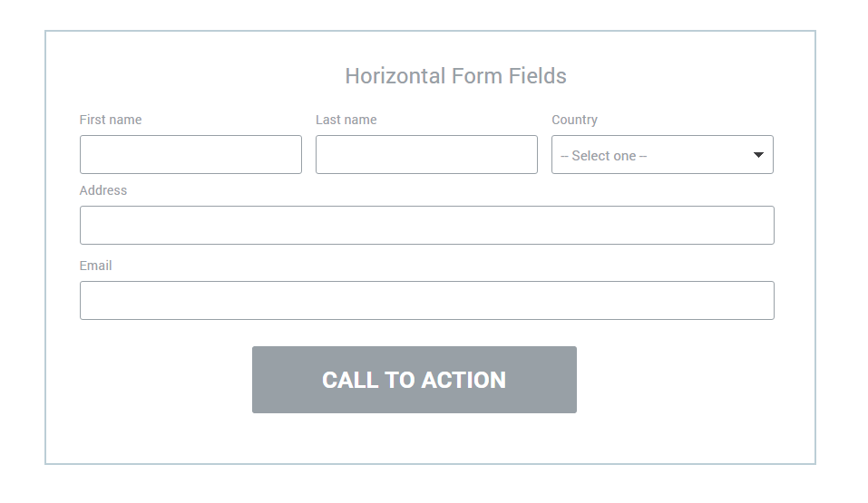Focus the Last name text field

click(x=426, y=154)
